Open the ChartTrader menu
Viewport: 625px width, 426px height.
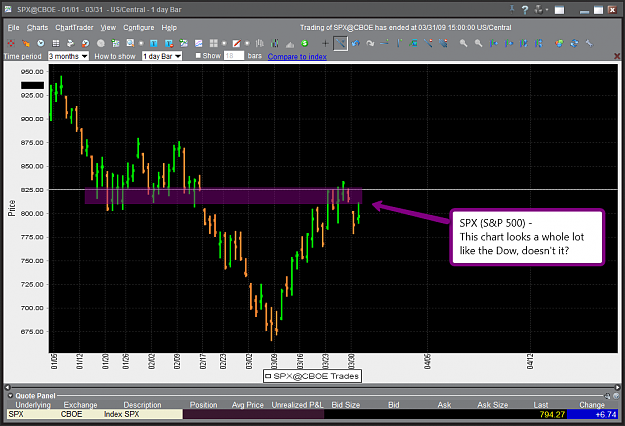click(x=74, y=27)
